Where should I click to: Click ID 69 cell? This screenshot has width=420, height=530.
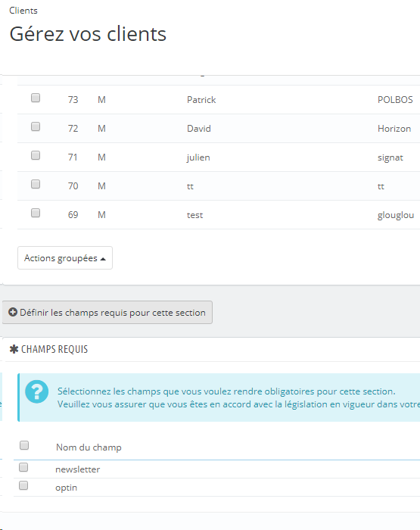click(73, 214)
